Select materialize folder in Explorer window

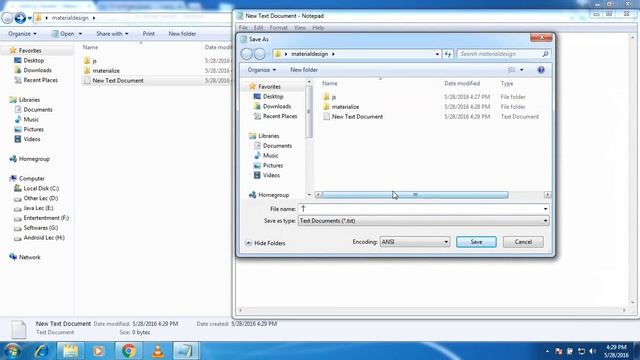106,71
